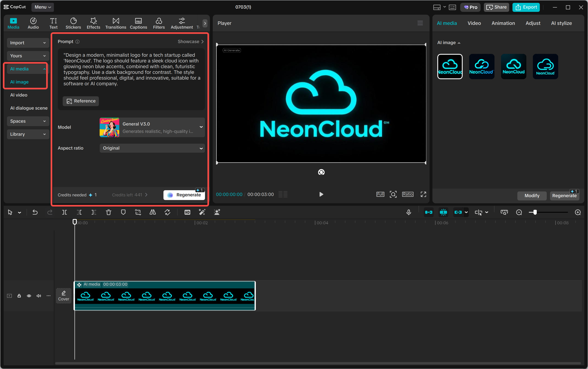Open the Aspect ratio Original dropdown
The image size is (588, 369).
tap(152, 148)
